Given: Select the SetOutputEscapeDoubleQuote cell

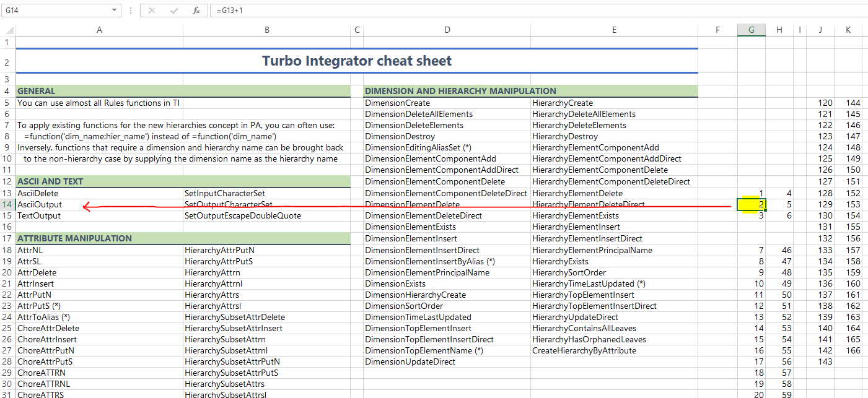Looking at the screenshot, I should [267, 215].
